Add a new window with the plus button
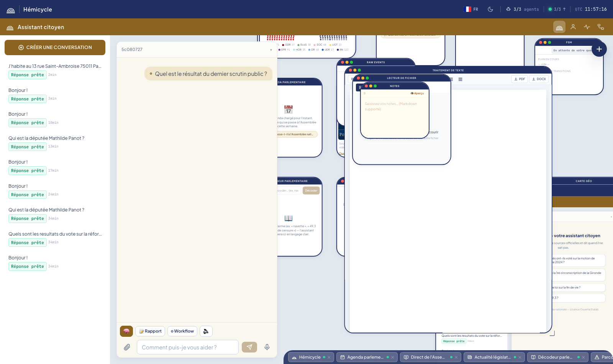 click(x=599, y=49)
